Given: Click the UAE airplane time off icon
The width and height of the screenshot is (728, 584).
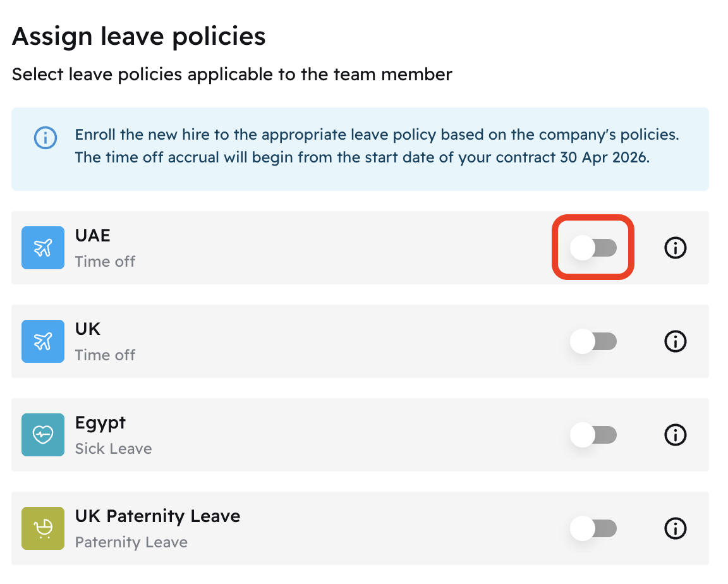Looking at the screenshot, I should (43, 248).
